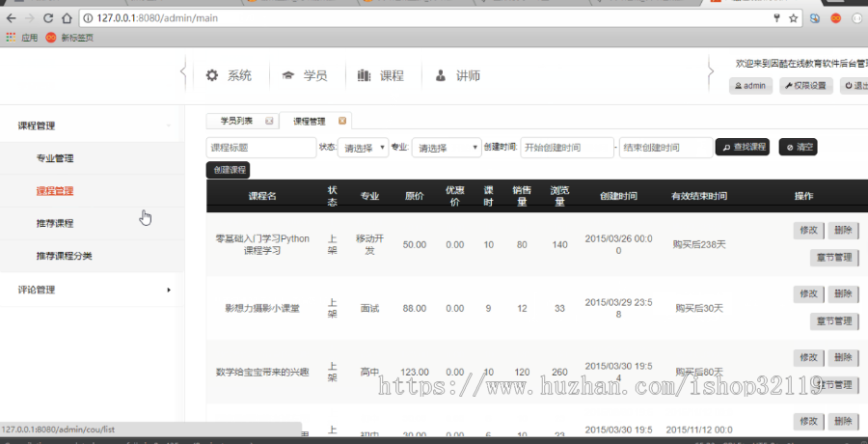Click the 清空 clear button
Screen dimensions: 868x444
798,147
